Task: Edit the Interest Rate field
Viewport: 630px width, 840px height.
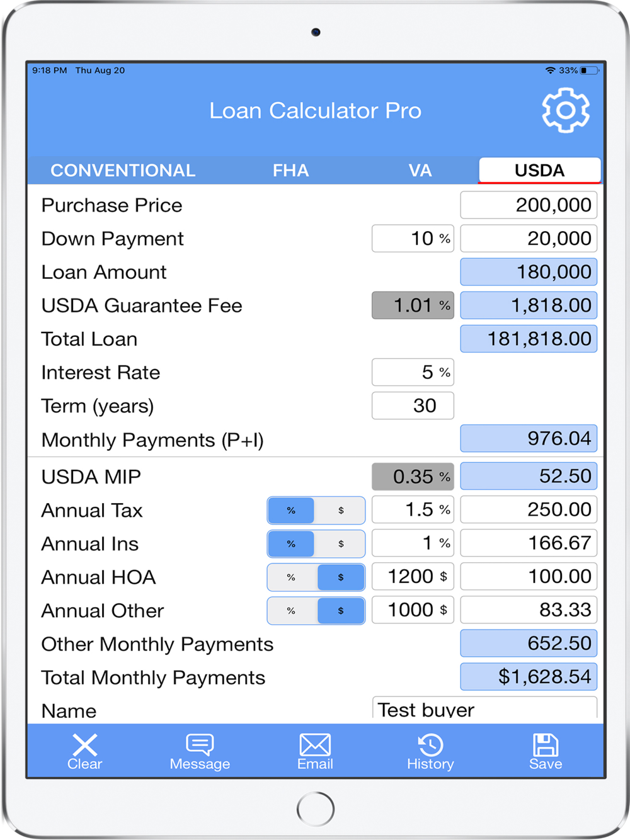Action: pos(413,372)
